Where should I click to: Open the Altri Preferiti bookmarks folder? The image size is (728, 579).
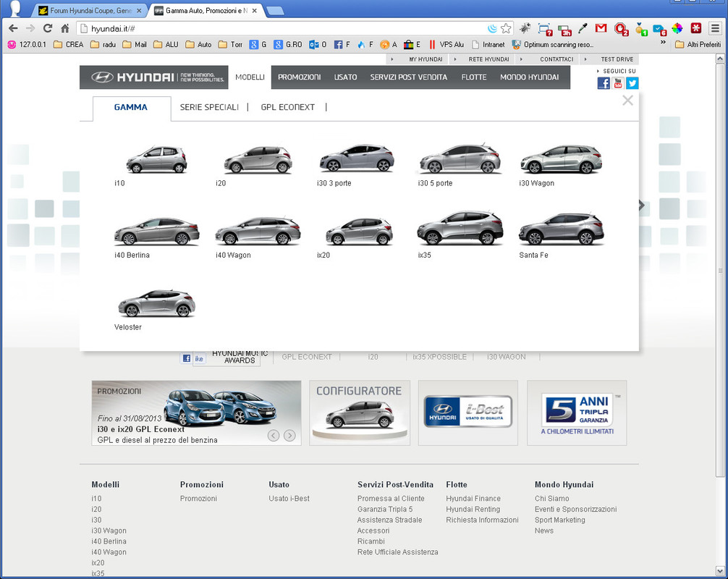point(698,45)
